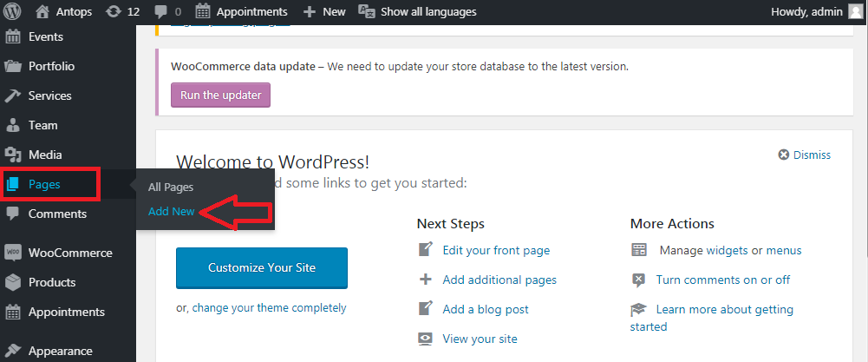Click the Appointments label in admin bar
868x362 pixels.
tap(251, 11)
